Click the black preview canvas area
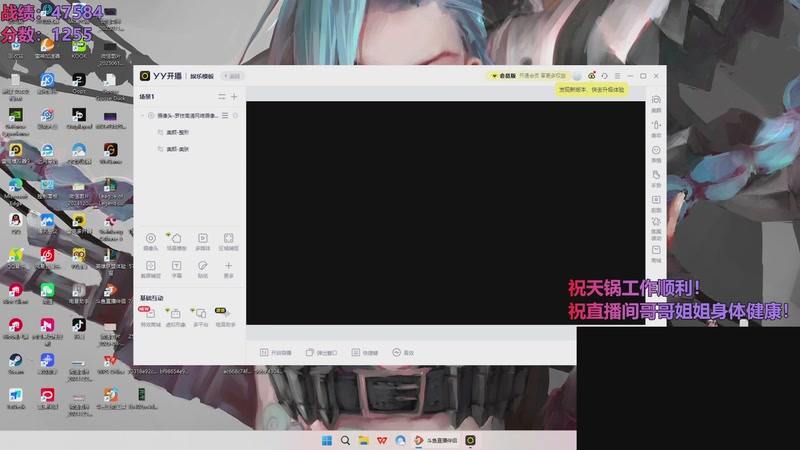 [x=445, y=213]
